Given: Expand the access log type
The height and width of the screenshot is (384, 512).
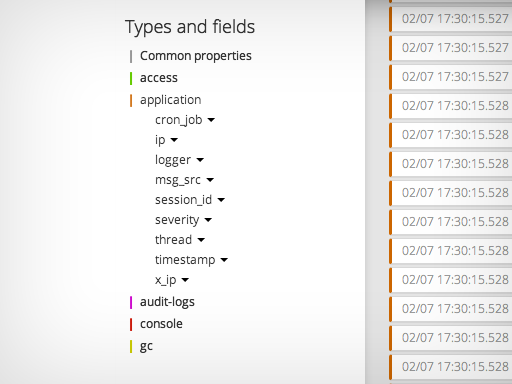Looking at the screenshot, I should tap(159, 78).
